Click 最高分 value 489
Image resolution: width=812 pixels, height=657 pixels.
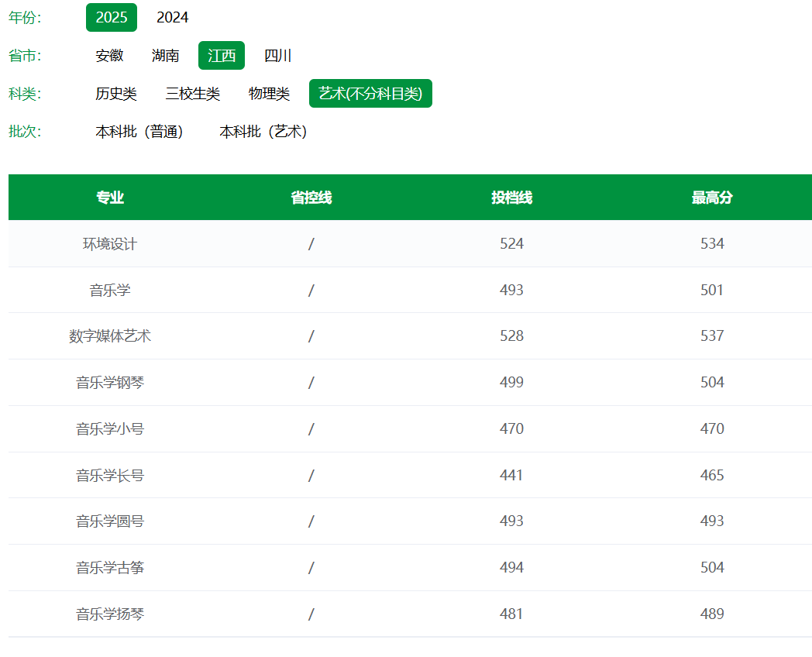[712, 614]
